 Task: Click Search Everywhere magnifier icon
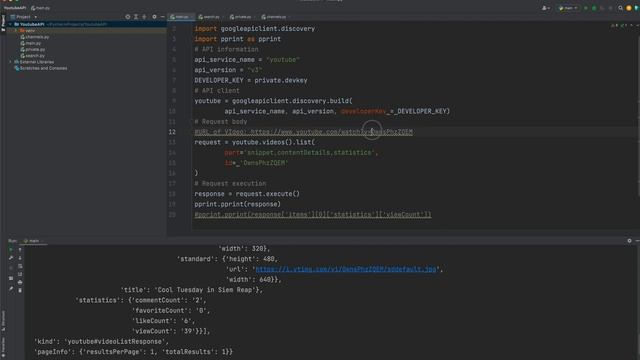point(620,8)
